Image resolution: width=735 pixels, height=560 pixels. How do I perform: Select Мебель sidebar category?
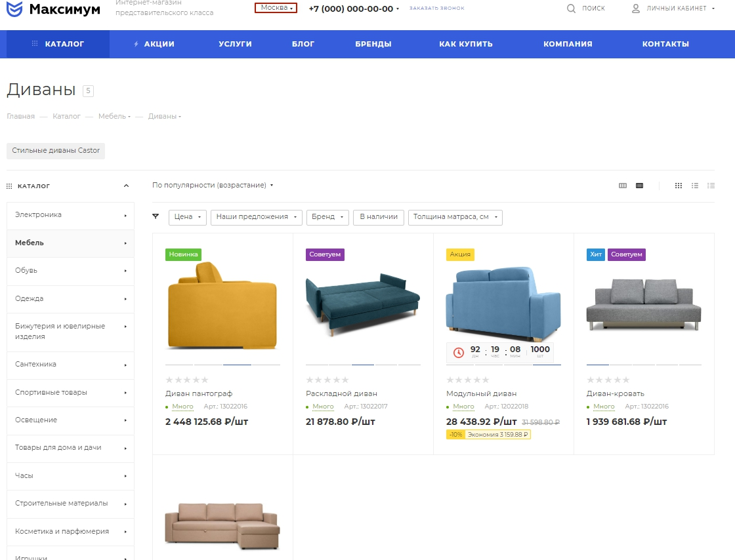pos(70,243)
